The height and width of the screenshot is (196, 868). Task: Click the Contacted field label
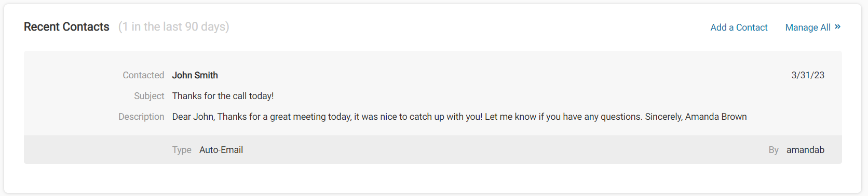click(143, 75)
